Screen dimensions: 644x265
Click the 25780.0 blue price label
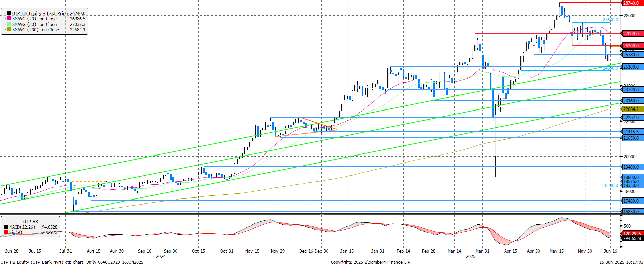(x=632, y=55)
